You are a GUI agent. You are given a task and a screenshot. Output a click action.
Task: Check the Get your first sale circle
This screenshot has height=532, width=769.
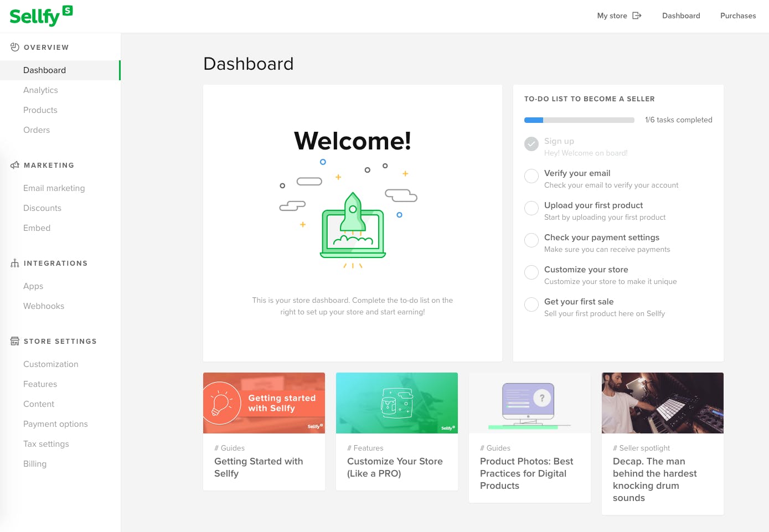531,304
